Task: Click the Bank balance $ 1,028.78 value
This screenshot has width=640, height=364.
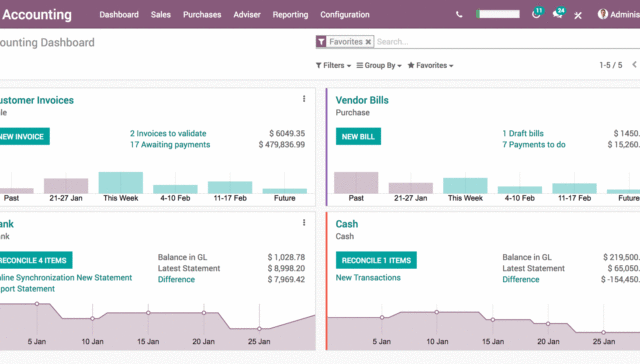Action: coord(287,257)
